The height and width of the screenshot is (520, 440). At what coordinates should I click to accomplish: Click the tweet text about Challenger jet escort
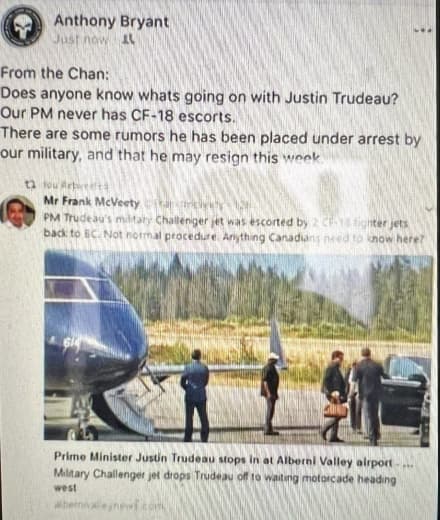tap(233, 230)
